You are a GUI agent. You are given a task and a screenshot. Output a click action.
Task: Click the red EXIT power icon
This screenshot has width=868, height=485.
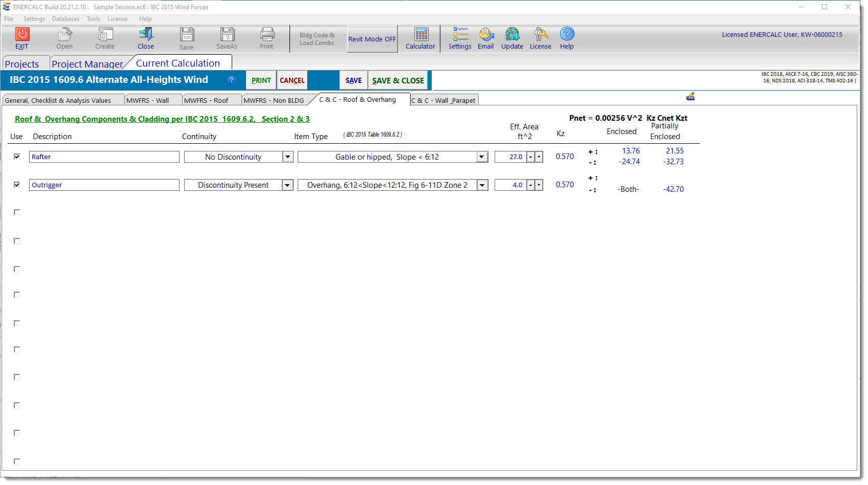(22, 34)
